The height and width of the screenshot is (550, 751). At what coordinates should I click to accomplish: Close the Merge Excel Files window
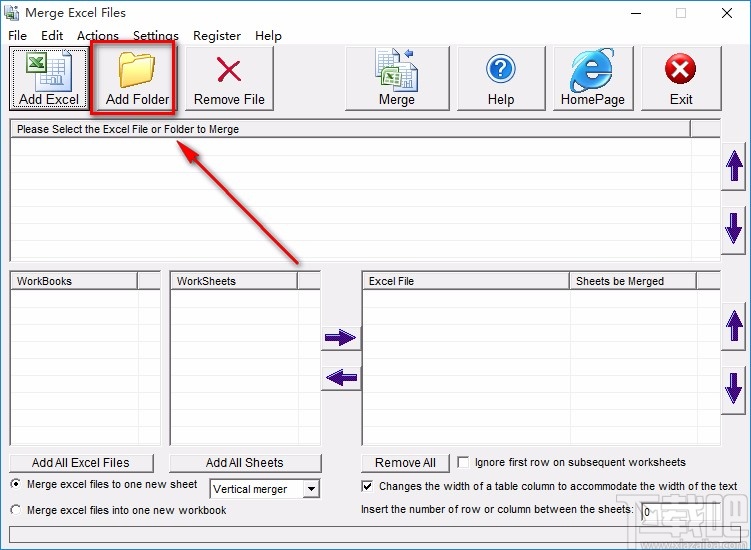coord(727,13)
